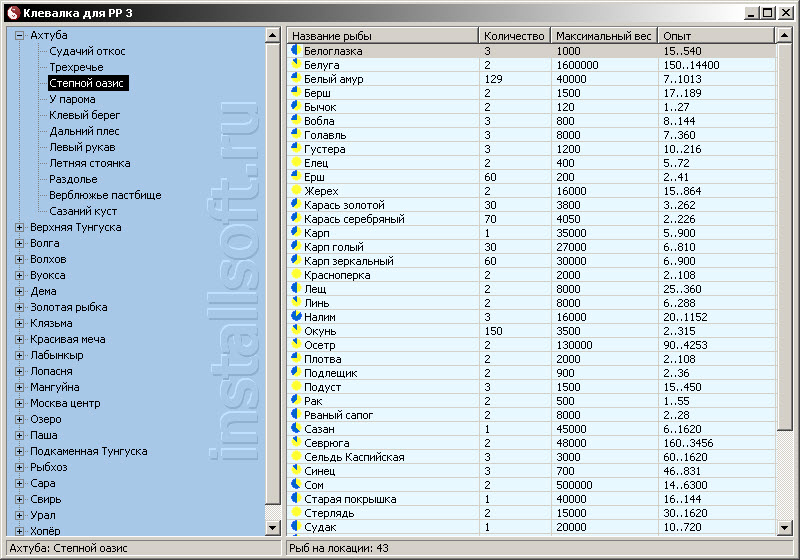The image size is (800, 560).
Task: Click the pie icon next to Белуга
Action: coord(296,65)
